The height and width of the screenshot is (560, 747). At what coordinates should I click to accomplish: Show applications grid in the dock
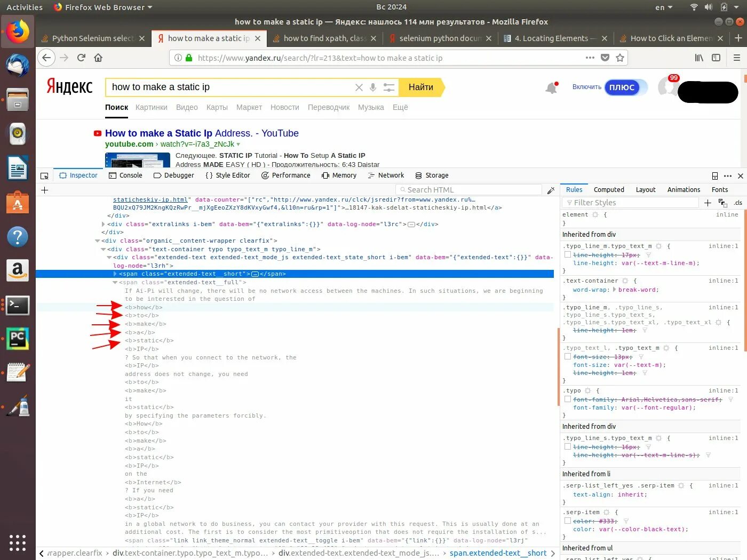click(x=18, y=542)
